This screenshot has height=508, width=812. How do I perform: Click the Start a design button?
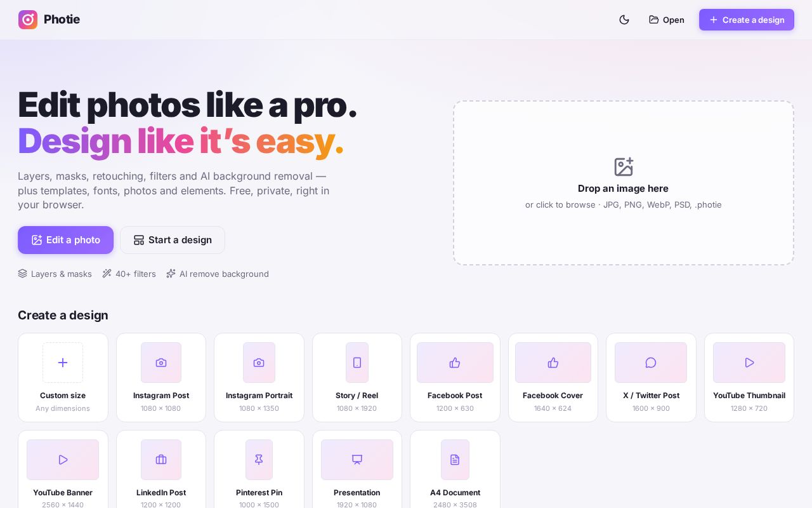pos(173,240)
